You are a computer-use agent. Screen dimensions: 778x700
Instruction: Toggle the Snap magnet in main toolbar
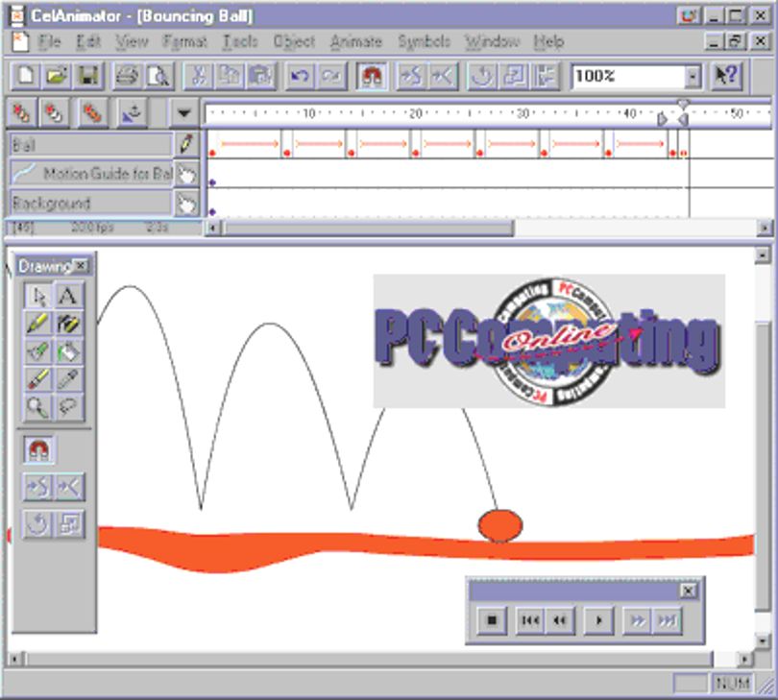[372, 76]
